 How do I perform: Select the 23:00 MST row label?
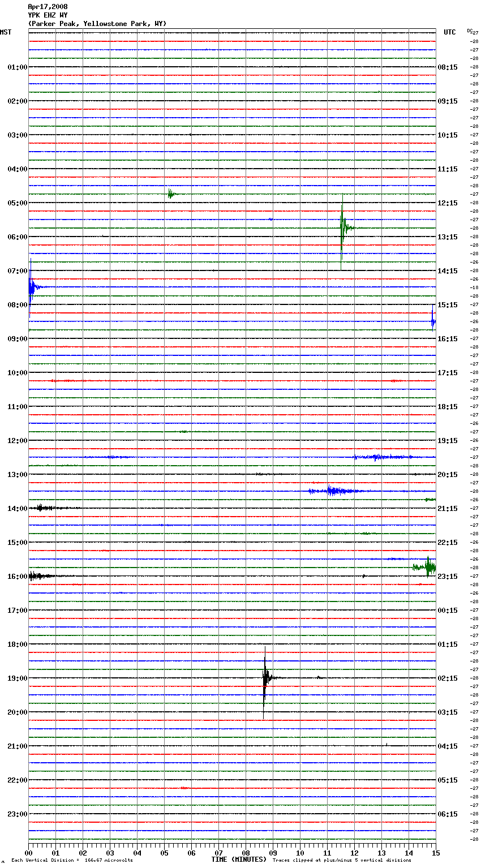(17, 814)
